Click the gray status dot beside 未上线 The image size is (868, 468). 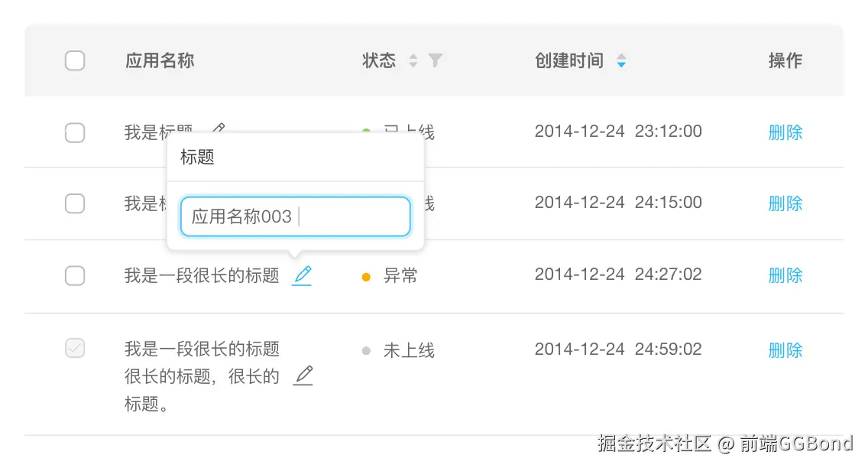(x=366, y=351)
